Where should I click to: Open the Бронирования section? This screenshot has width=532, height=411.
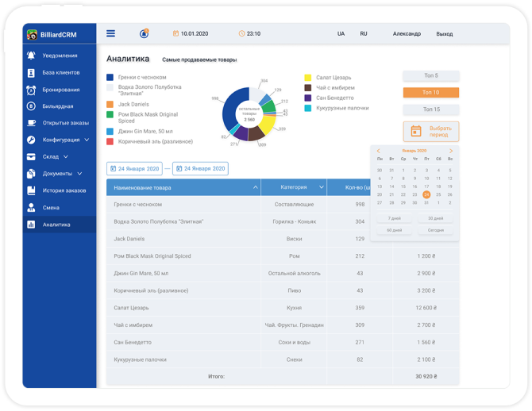60,90
